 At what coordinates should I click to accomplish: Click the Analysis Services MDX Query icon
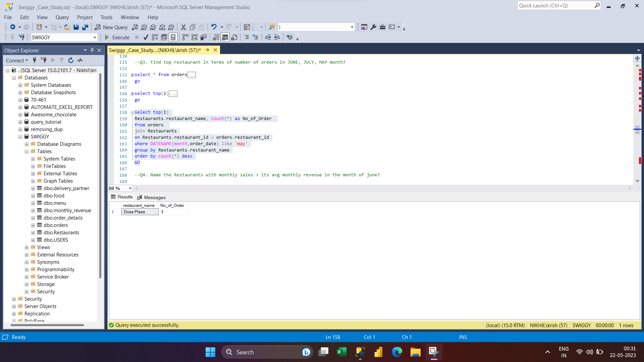(x=144, y=27)
